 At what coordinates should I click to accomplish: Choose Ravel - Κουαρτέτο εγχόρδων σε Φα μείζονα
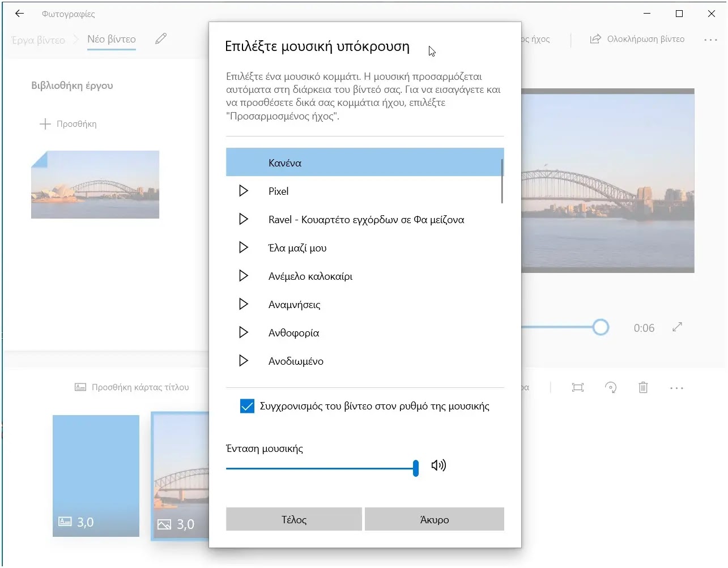pos(366,220)
